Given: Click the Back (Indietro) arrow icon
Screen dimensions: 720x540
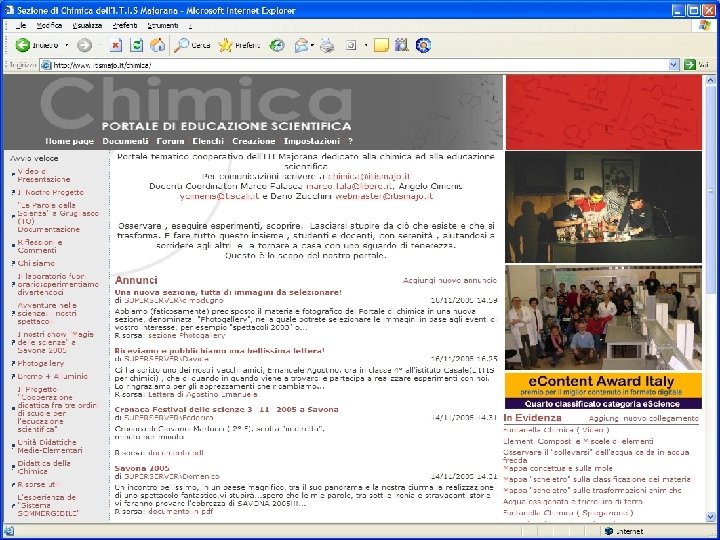Looking at the screenshot, I should tap(22, 45).
